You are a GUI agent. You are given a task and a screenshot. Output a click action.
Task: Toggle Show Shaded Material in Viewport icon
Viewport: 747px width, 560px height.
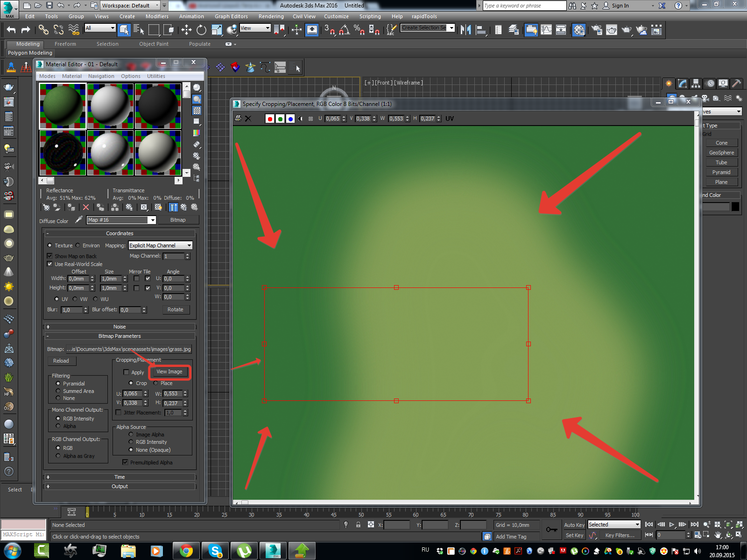(158, 207)
